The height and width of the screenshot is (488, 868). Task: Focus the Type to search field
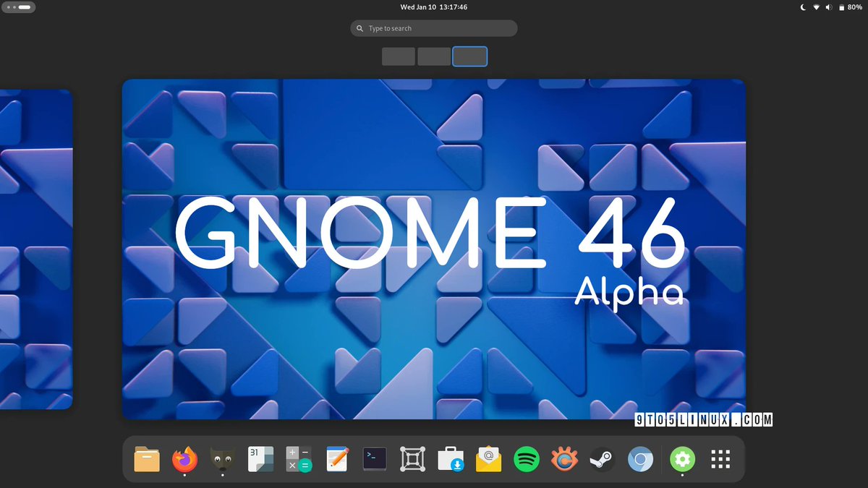434,28
